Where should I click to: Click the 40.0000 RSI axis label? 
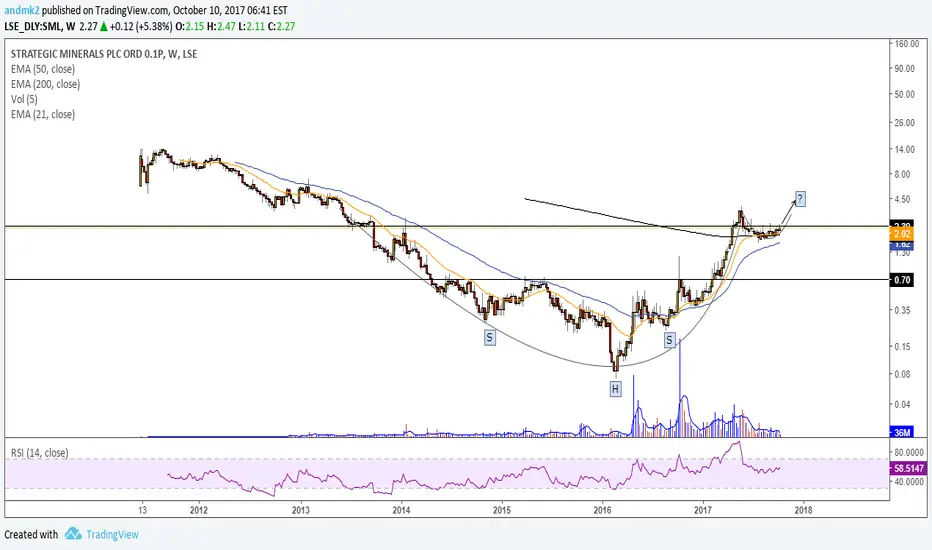(909, 482)
